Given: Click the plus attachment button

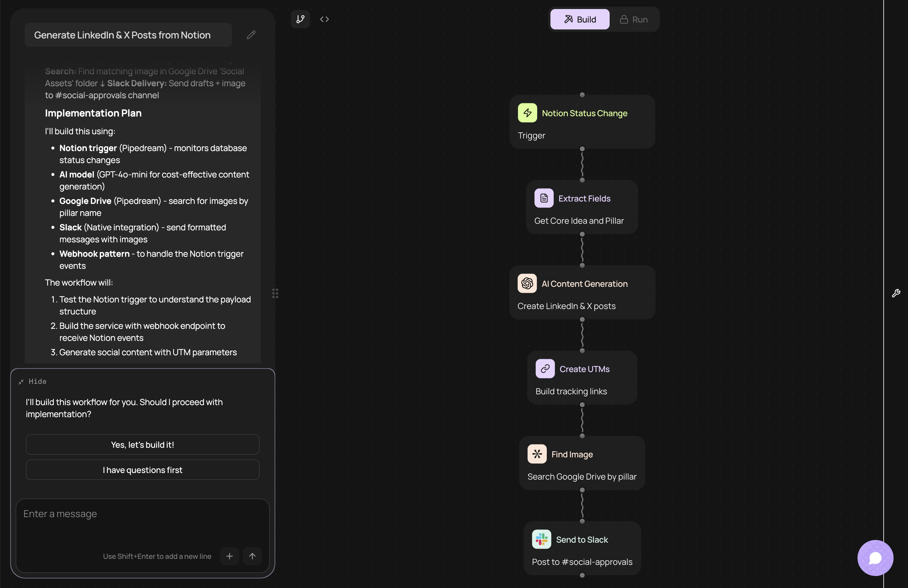Looking at the screenshot, I should pos(229,556).
